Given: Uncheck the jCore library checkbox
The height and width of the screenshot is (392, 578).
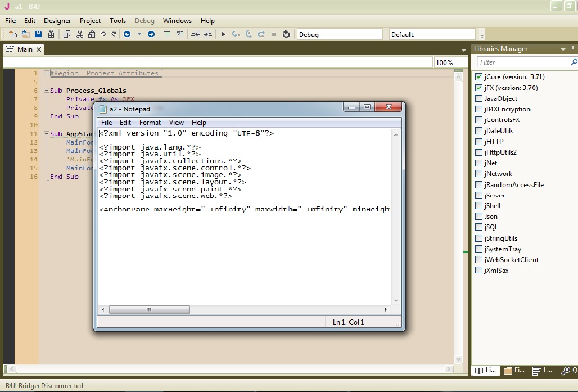Looking at the screenshot, I should pyautogui.click(x=479, y=77).
